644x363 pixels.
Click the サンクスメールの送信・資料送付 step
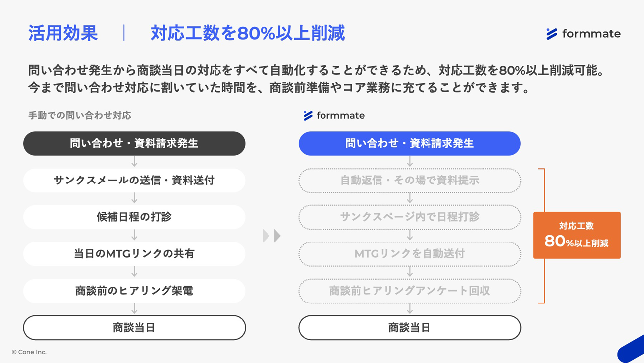coord(134,181)
